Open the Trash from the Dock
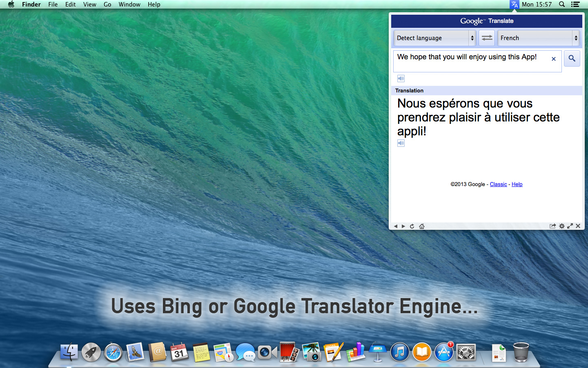This screenshot has height=368, width=588. click(x=521, y=352)
